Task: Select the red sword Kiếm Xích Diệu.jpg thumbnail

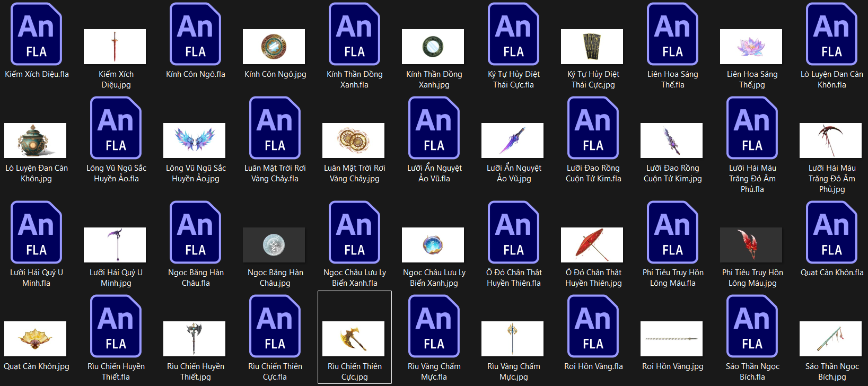Action: tap(115, 47)
